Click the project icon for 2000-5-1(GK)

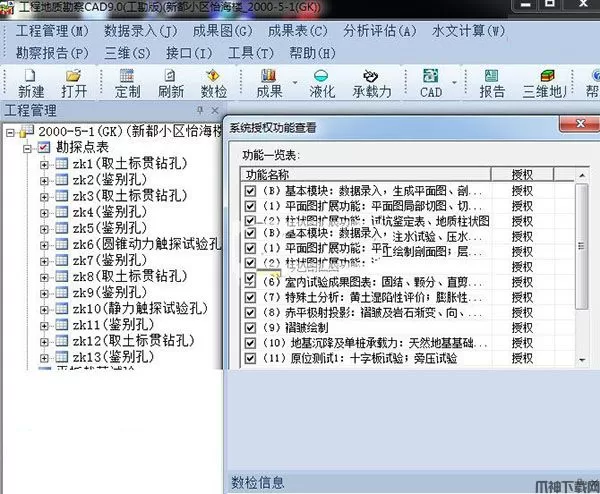(x=27, y=131)
